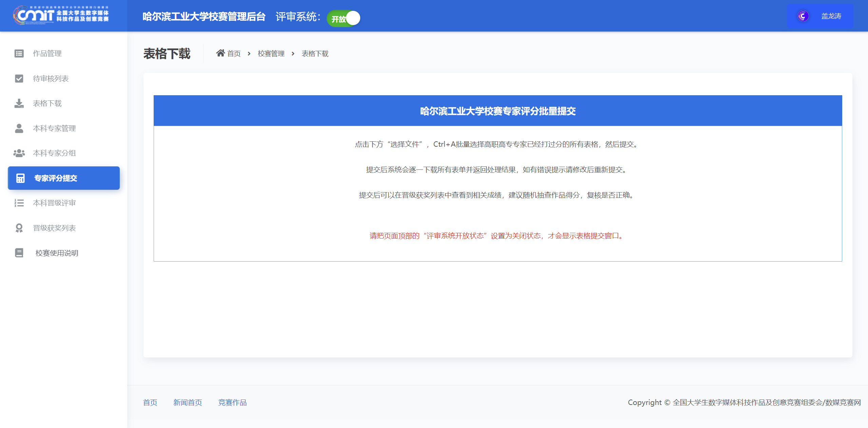868x428 pixels.
Task: Click 表格下载 in the breadcrumb
Action: coord(315,54)
